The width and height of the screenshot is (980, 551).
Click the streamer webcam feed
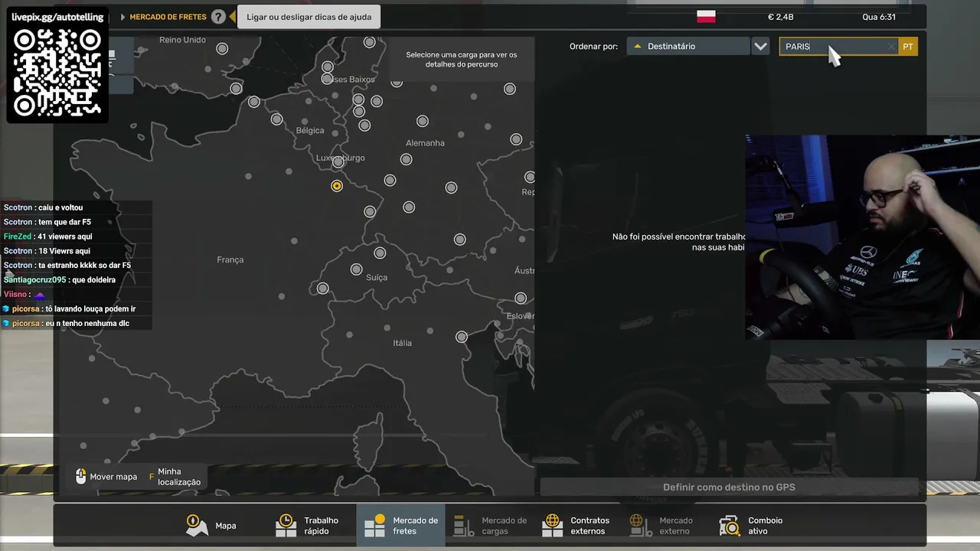click(x=862, y=237)
